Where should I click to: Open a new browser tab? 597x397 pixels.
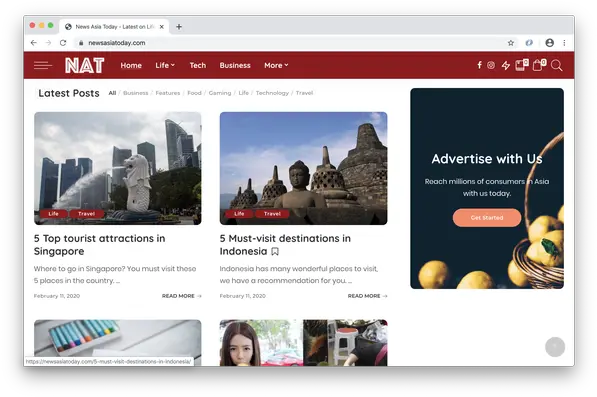point(179,27)
